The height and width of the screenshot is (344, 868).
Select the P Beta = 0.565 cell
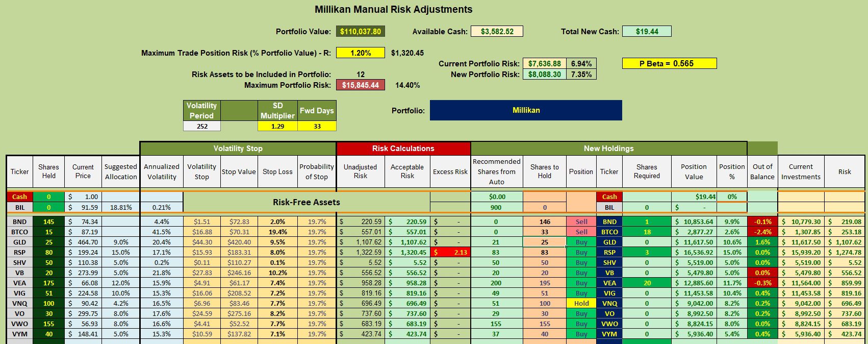(669, 63)
